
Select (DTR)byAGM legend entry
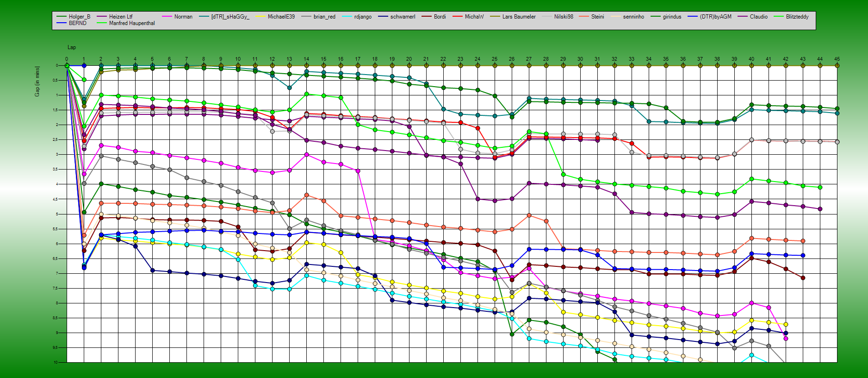(x=715, y=17)
